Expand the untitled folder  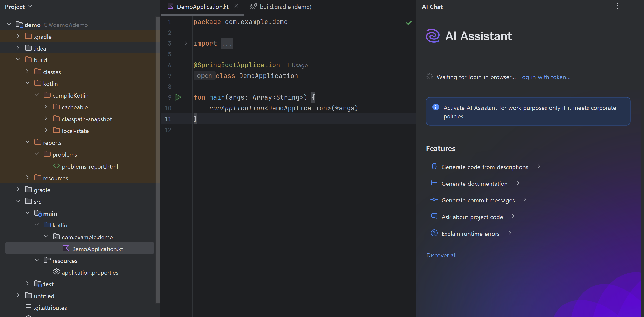(18, 295)
